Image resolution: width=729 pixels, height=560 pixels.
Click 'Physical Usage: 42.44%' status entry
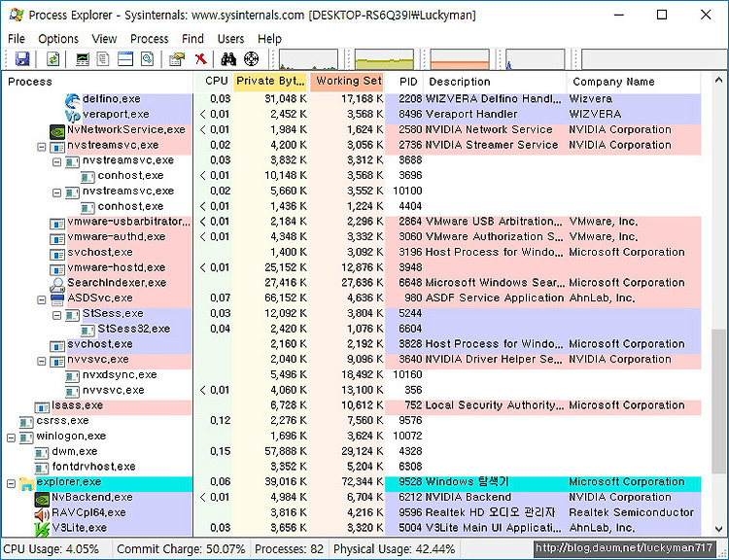(395, 549)
